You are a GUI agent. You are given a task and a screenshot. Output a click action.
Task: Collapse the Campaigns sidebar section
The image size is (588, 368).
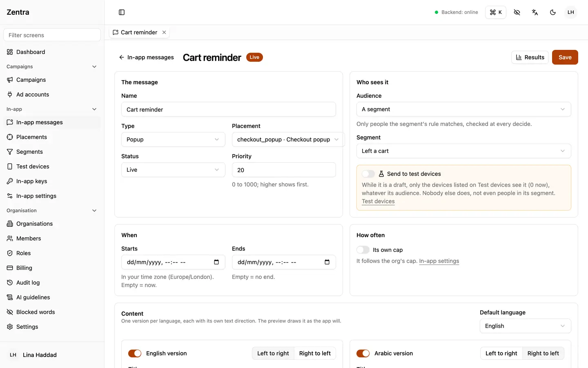click(x=94, y=67)
